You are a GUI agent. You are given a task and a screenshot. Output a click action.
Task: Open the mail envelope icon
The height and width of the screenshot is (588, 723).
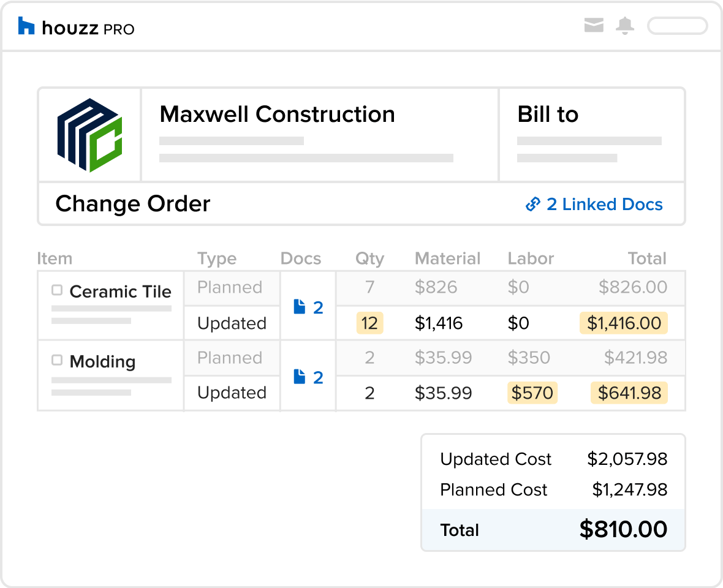pyautogui.click(x=594, y=26)
